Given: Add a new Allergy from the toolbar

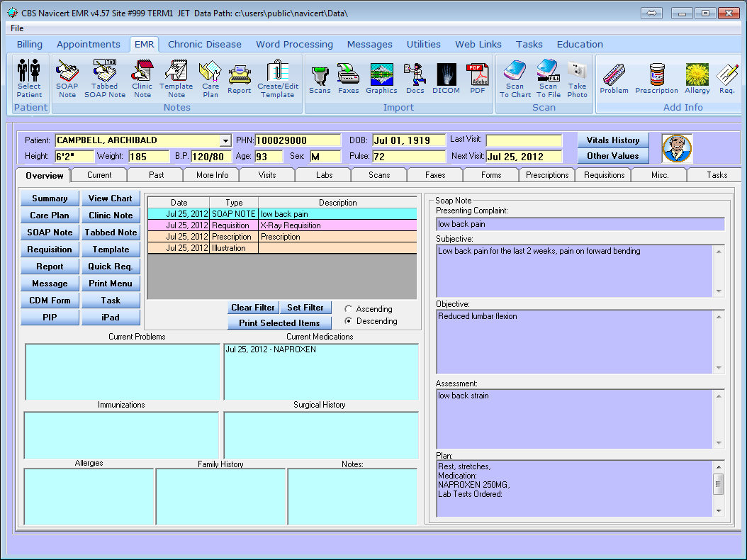Looking at the screenshot, I should pyautogui.click(x=697, y=78).
